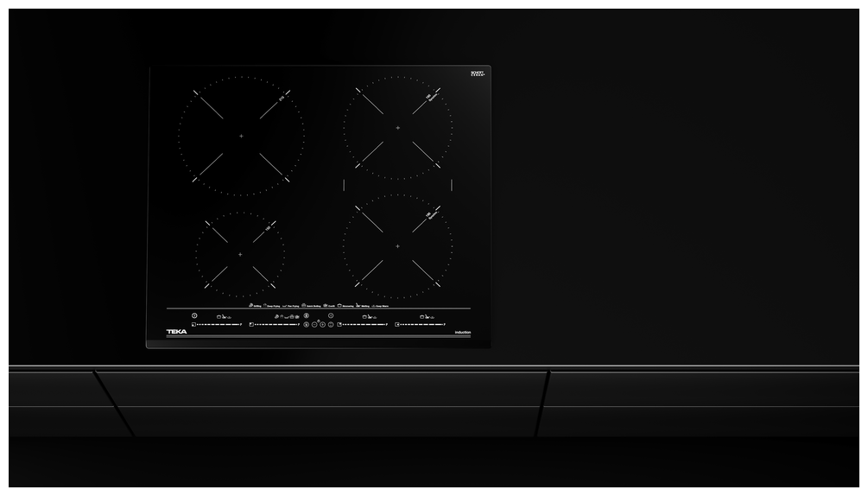Select the fourth zone indicator square at far right

tap(396, 325)
